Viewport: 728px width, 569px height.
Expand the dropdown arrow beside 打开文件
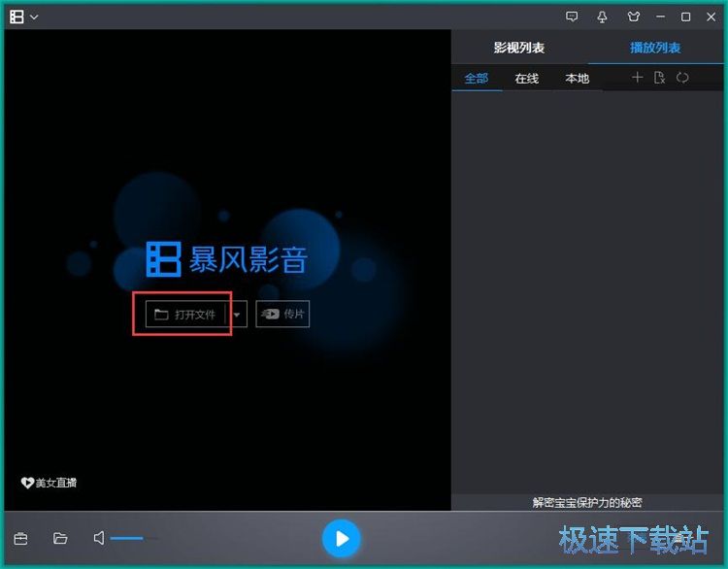coord(237,315)
